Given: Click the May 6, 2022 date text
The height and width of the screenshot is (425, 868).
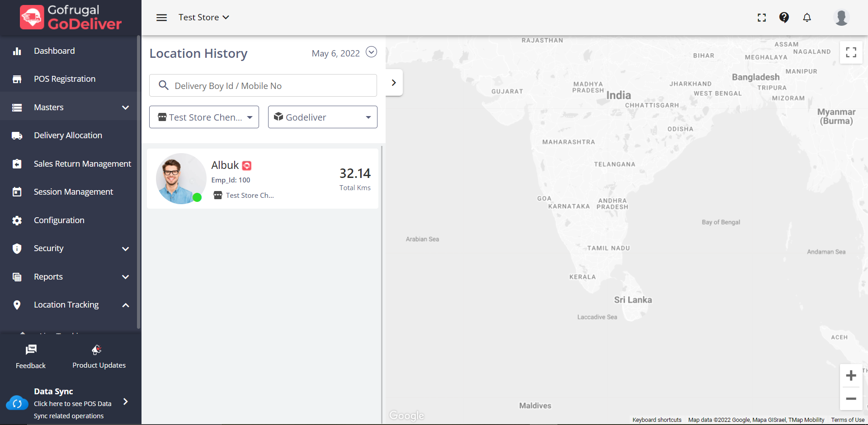Looking at the screenshot, I should click(x=336, y=54).
